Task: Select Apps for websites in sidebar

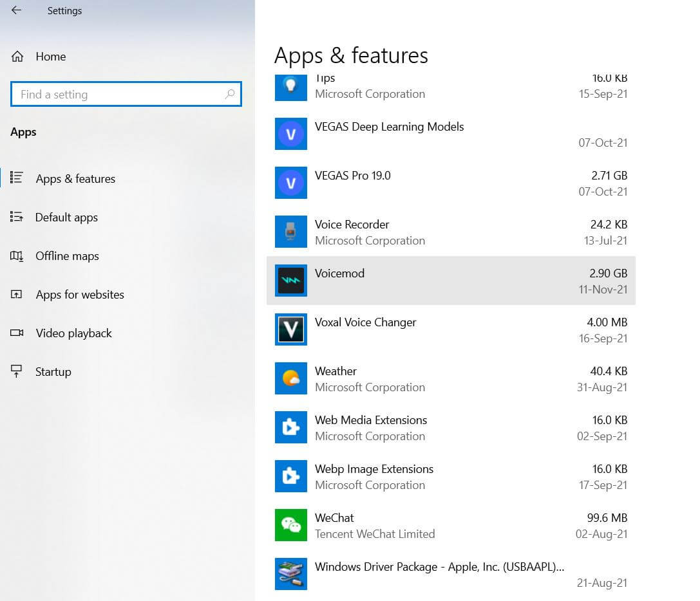Action: 79,295
